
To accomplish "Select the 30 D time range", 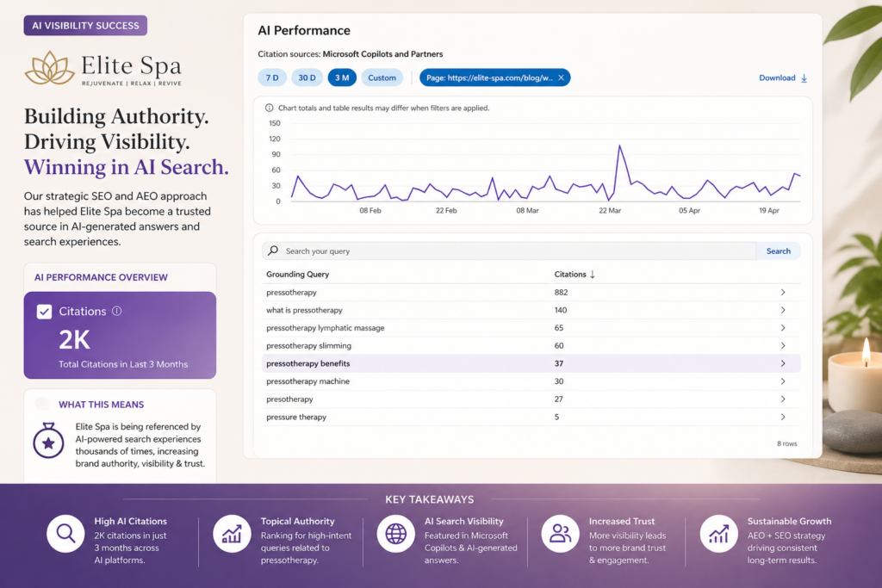I will click(307, 77).
